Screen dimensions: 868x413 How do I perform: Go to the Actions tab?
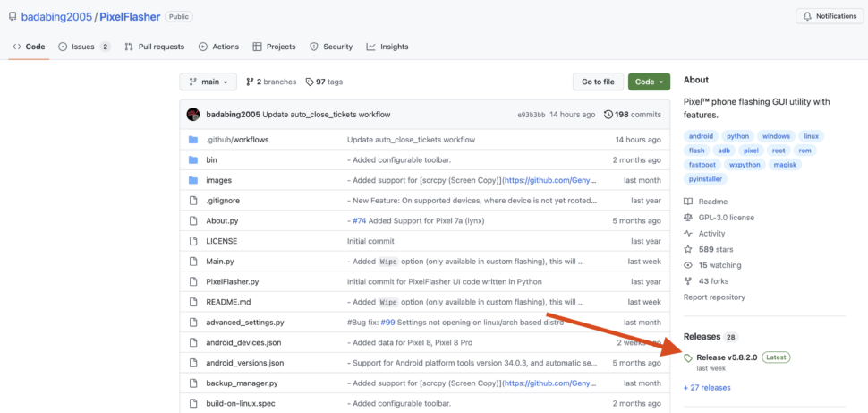click(218, 47)
